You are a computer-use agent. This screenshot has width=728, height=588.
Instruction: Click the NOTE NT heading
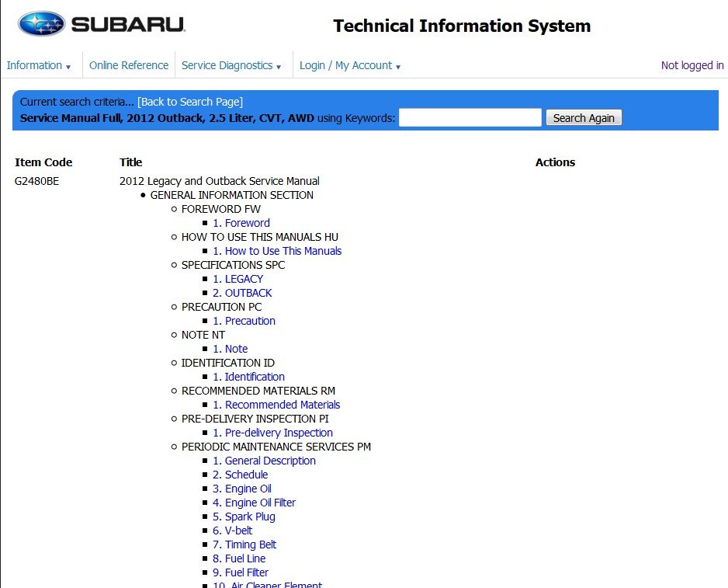click(203, 335)
